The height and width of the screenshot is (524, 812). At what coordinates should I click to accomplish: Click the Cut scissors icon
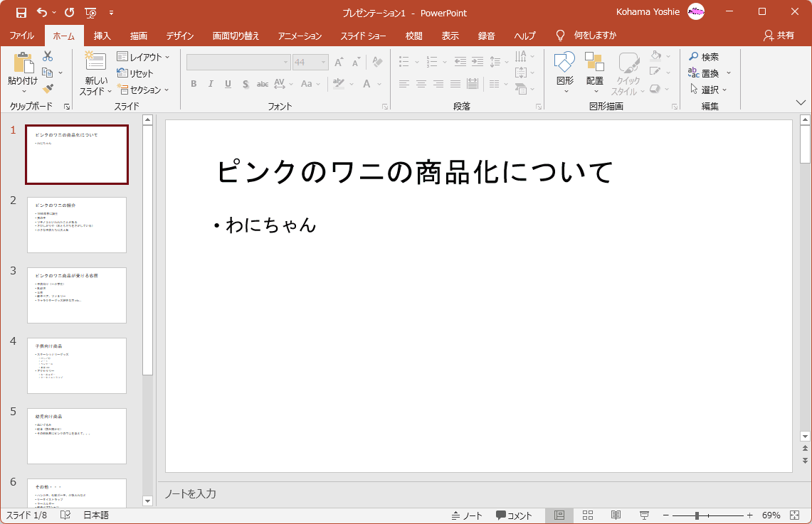click(48, 56)
